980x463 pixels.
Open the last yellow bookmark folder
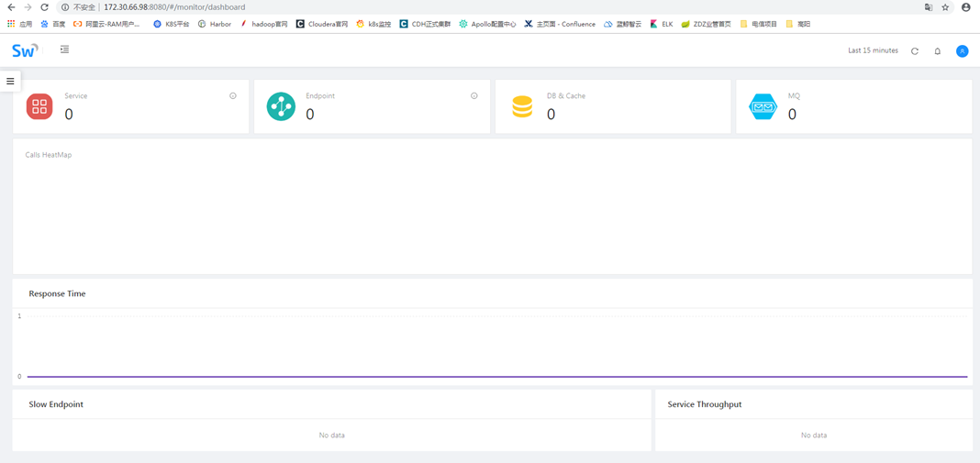coord(798,24)
